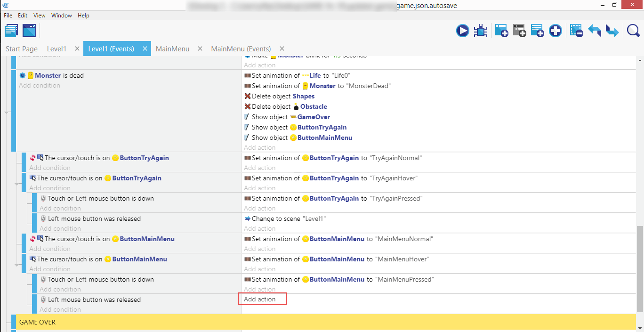Click the redo arrow icon

point(612,31)
